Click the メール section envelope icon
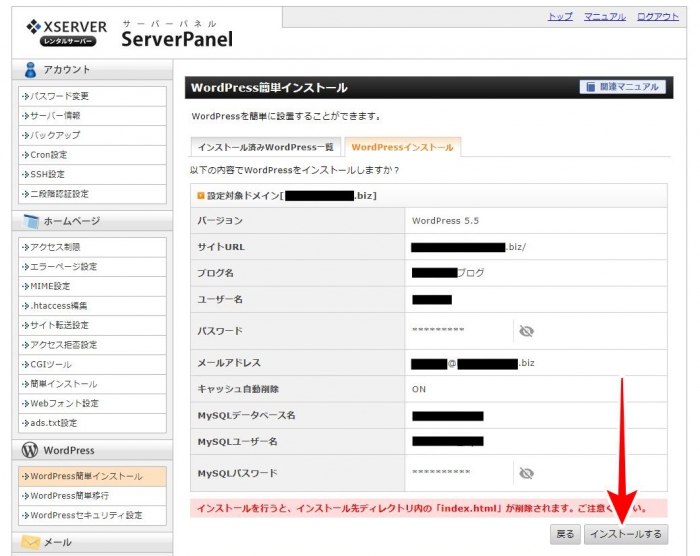The height and width of the screenshot is (556, 700). [30, 542]
